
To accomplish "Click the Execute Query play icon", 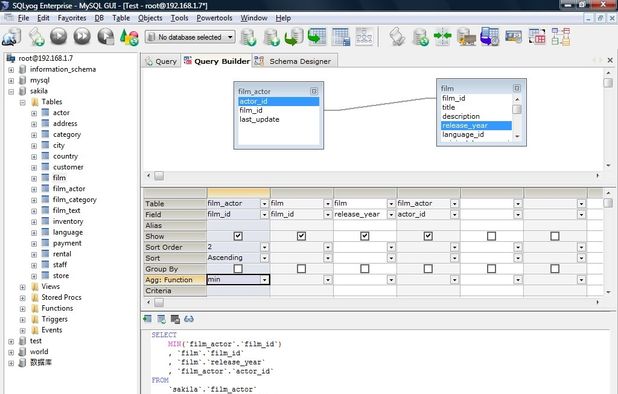I will pos(58,37).
